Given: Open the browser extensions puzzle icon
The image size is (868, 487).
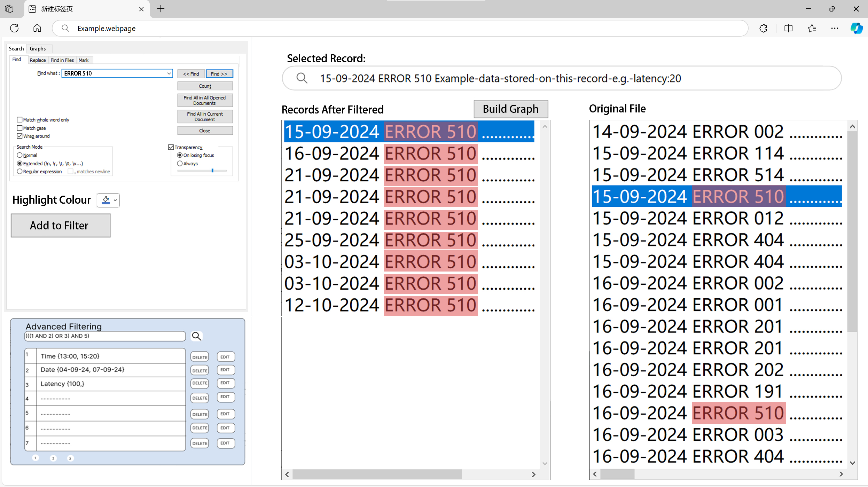Looking at the screenshot, I should point(764,28).
